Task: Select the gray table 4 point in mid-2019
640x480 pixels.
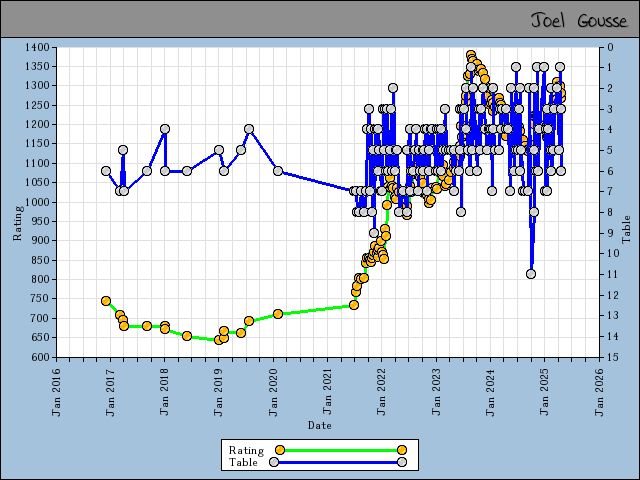Action: coord(249,129)
